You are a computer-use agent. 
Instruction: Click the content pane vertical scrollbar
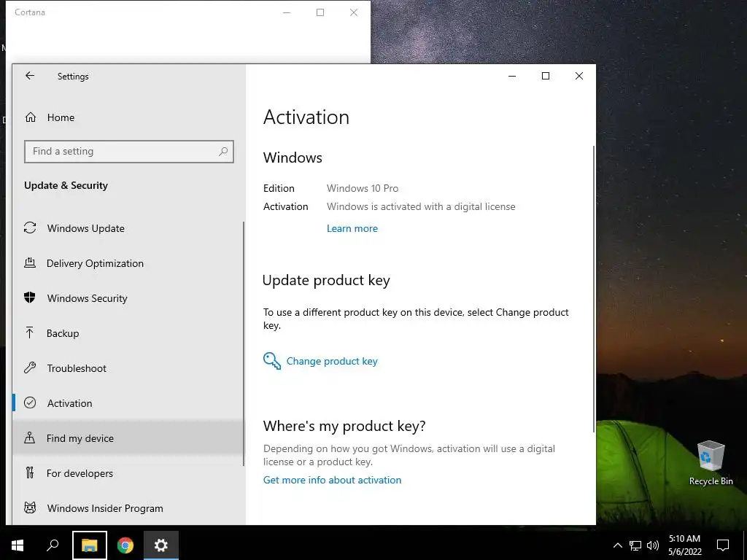pos(594,289)
